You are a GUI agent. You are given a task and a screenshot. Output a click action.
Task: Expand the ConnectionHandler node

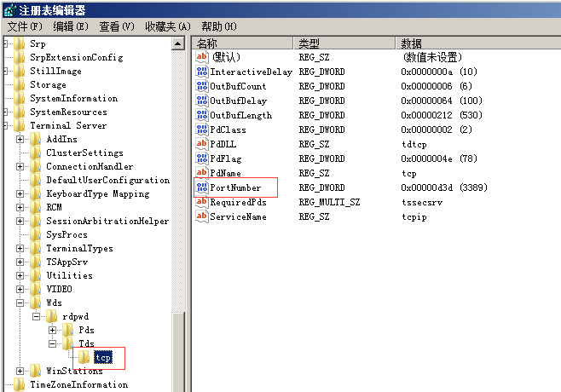(x=20, y=166)
